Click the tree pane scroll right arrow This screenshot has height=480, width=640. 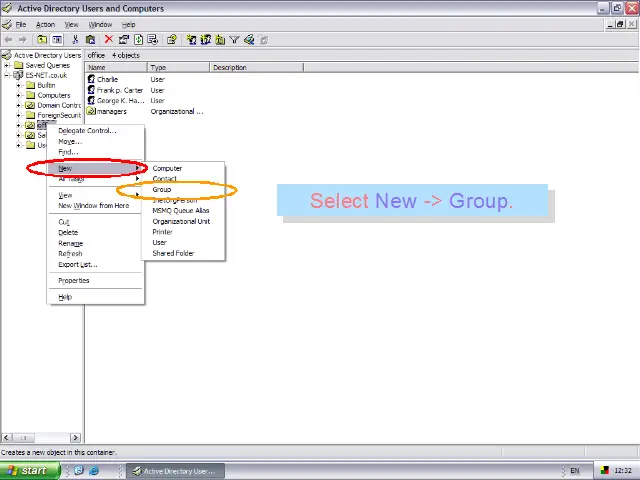coord(76,438)
